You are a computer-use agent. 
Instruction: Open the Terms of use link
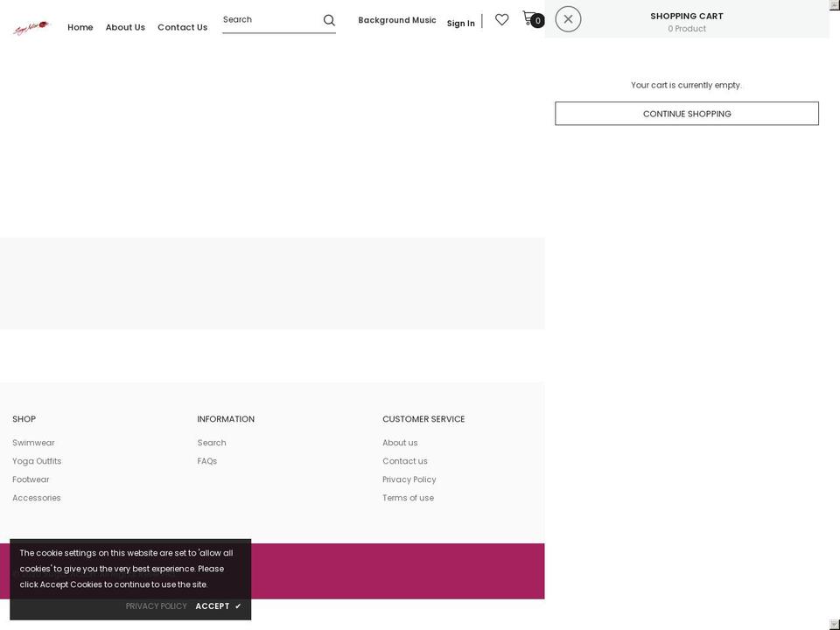(x=408, y=498)
